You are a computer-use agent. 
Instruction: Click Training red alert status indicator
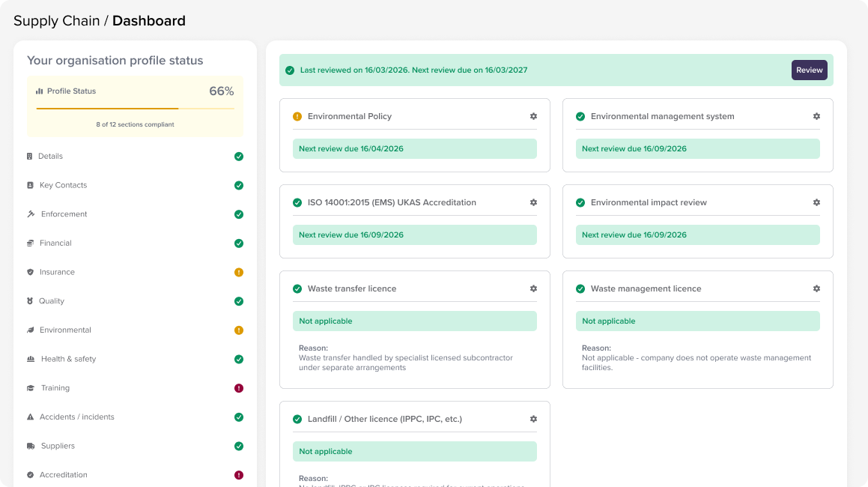[x=239, y=388]
